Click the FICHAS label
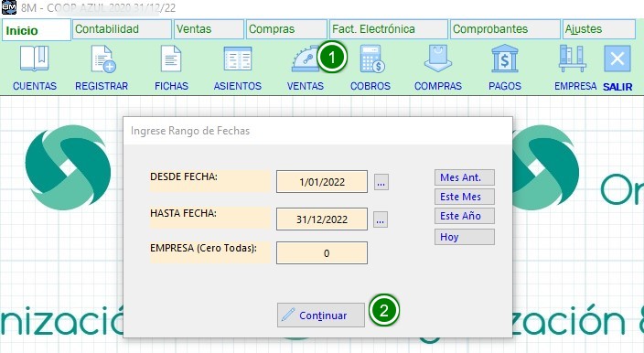The width and height of the screenshot is (644, 353). pyautogui.click(x=171, y=86)
